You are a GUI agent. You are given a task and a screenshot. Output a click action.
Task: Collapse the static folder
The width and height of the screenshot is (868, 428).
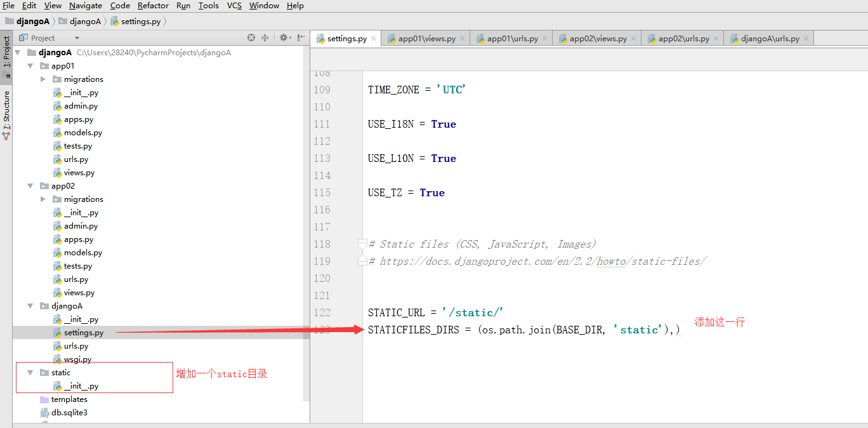(x=30, y=373)
